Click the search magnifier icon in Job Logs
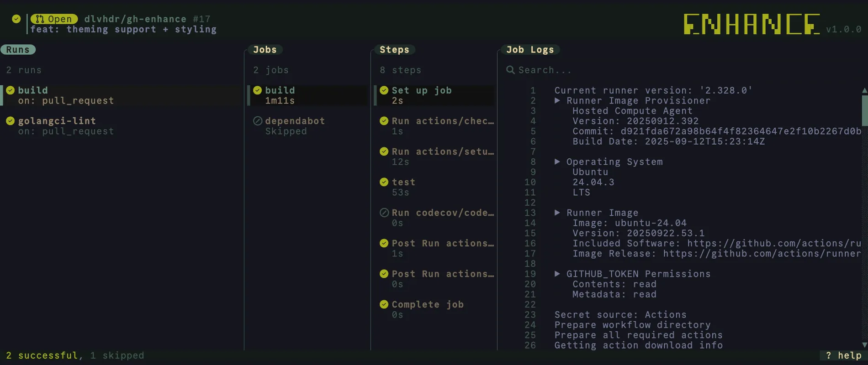 [x=510, y=70]
